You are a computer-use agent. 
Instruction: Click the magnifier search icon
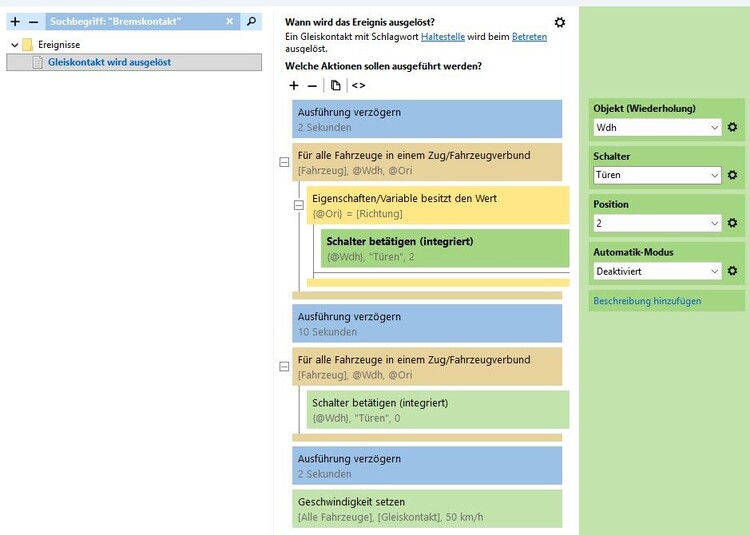click(251, 21)
